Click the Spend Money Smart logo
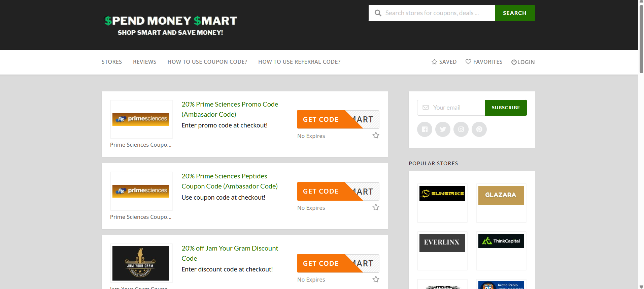This screenshot has height=289, width=644. [x=170, y=25]
